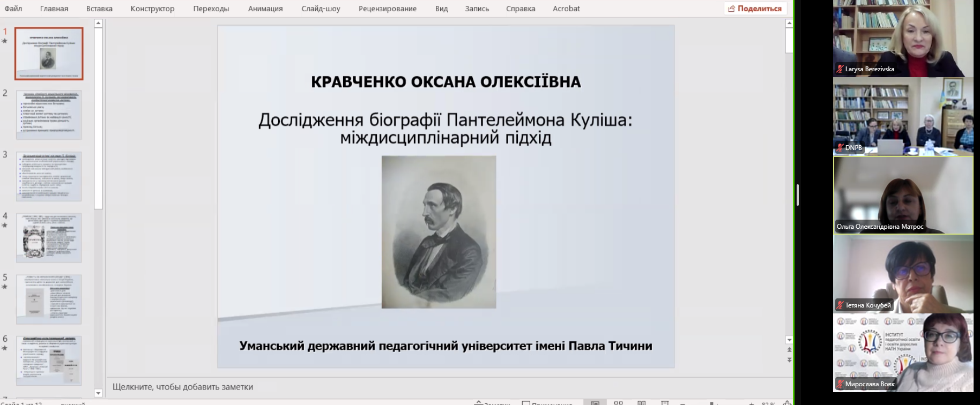Go to the next slide via double-down arrow
The width and height of the screenshot is (980, 405).
point(789,359)
